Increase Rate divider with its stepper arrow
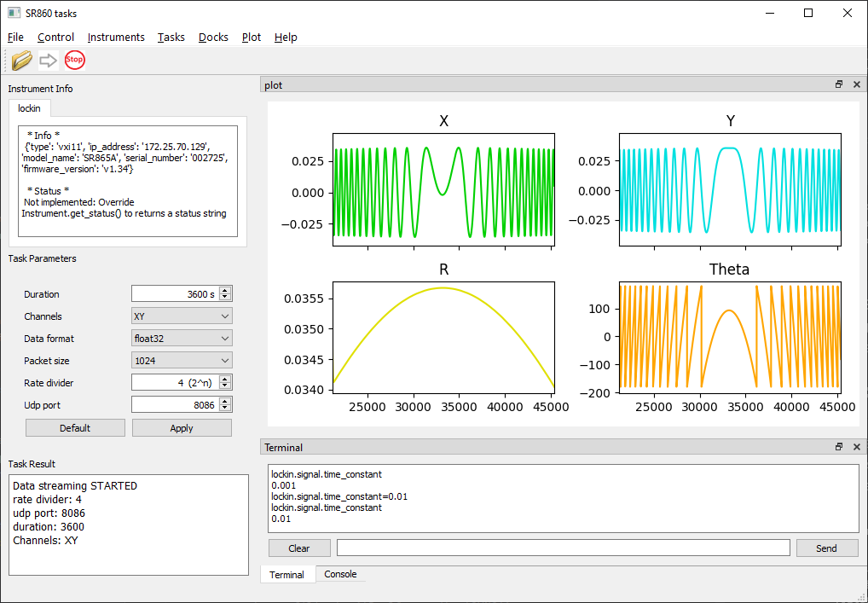 point(227,378)
